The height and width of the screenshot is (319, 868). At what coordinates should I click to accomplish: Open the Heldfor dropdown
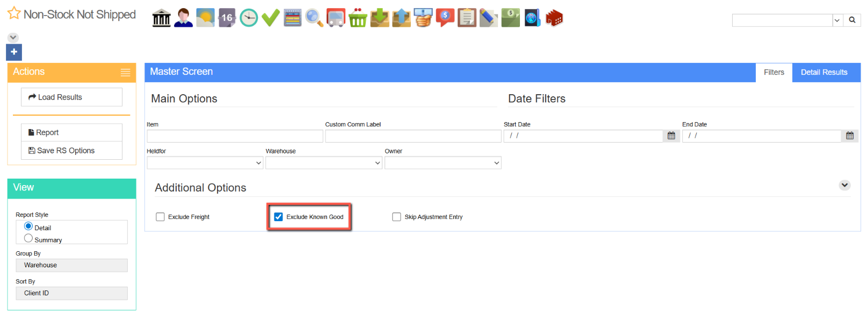[205, 162]
